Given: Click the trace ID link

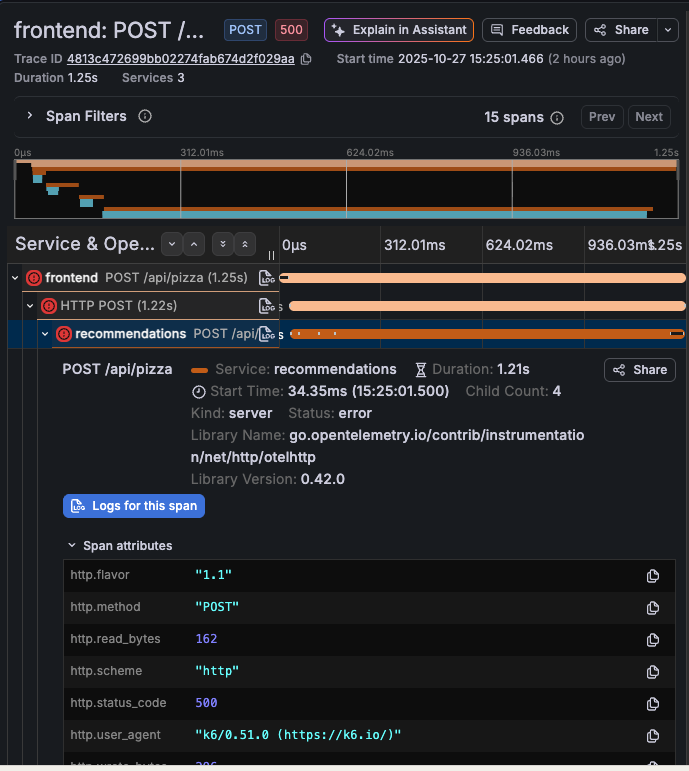Looking at the screenshot, I should [x=181, y=59].
